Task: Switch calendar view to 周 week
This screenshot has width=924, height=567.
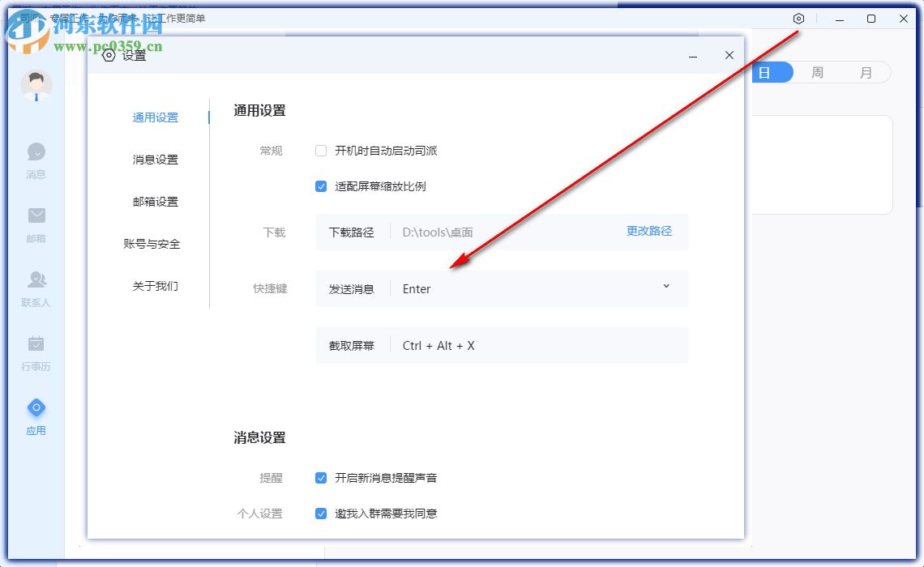Action: point(818,72)
